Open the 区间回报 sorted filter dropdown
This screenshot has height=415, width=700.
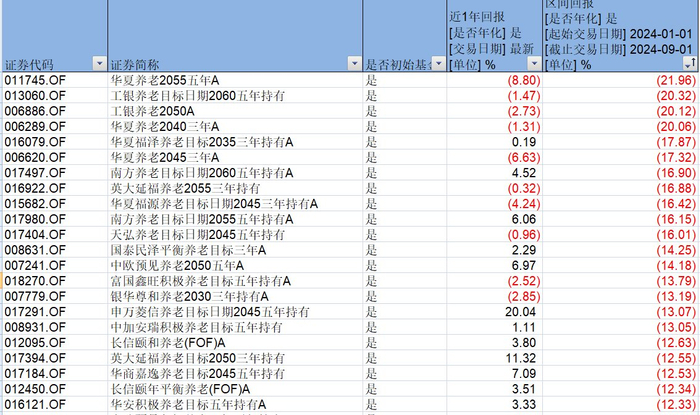click(x=690, y=63)
